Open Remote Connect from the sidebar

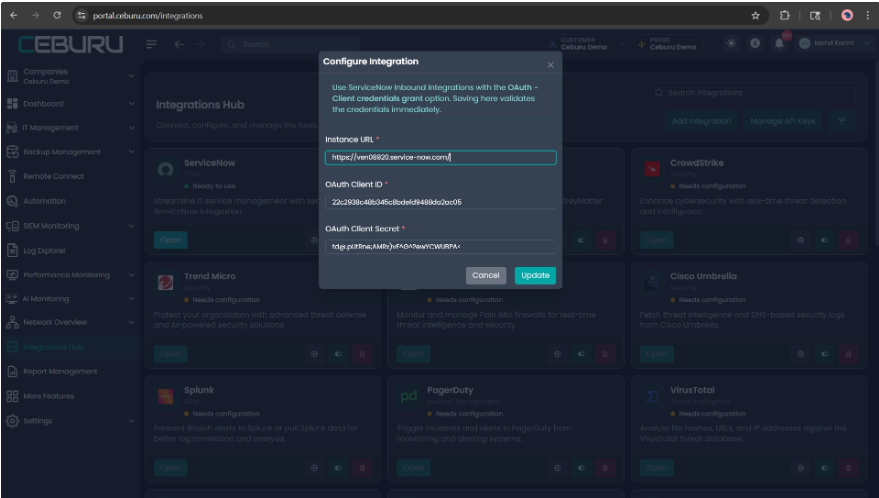click(x=71, y=176)
